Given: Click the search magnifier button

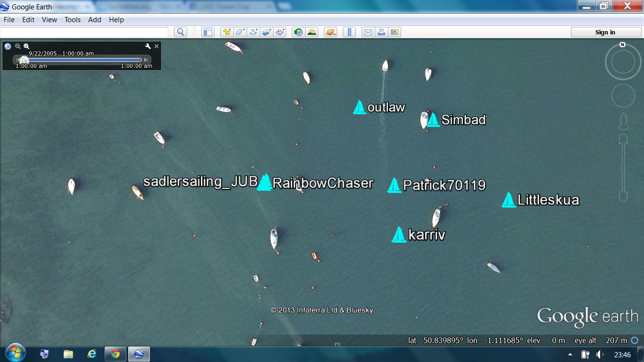Looking at the screenshot, I should [181, 32].
